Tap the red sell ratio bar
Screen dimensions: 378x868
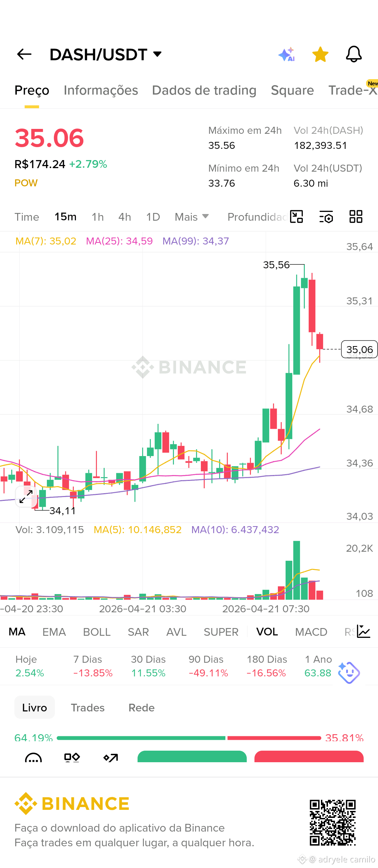tap(274, 738)
